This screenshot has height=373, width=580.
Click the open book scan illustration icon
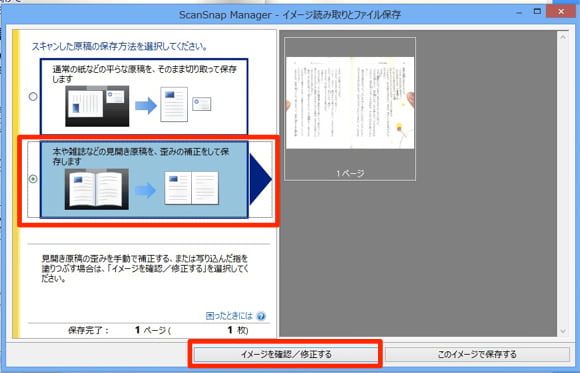coord(97,189)
